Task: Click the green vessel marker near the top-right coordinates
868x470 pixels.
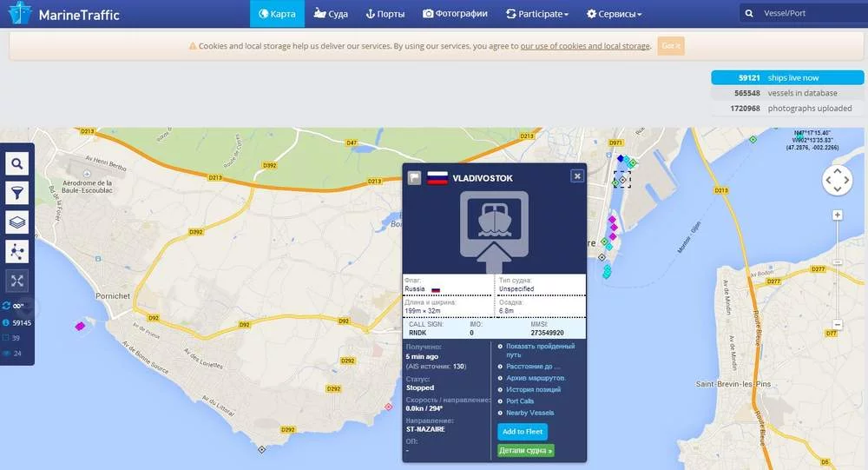Action: click(x=753, y=140)
